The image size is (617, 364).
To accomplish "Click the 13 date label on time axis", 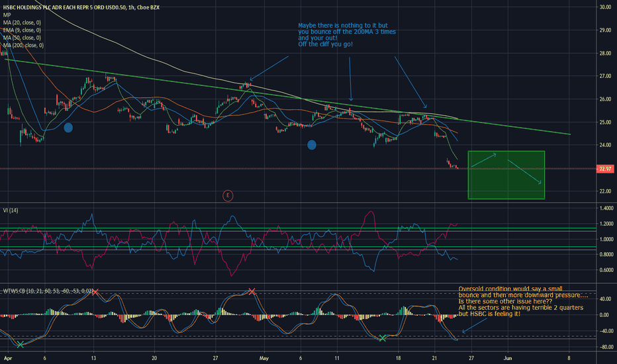I will [93, 358].
